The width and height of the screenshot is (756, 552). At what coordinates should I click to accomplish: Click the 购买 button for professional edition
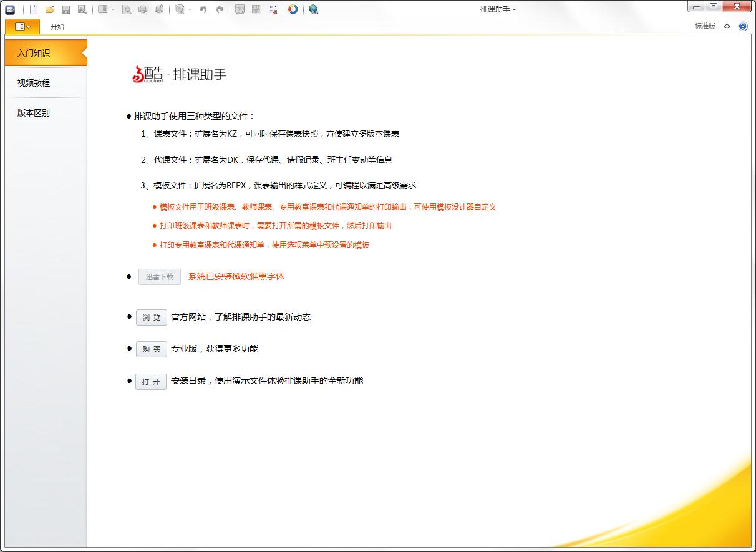152,349
